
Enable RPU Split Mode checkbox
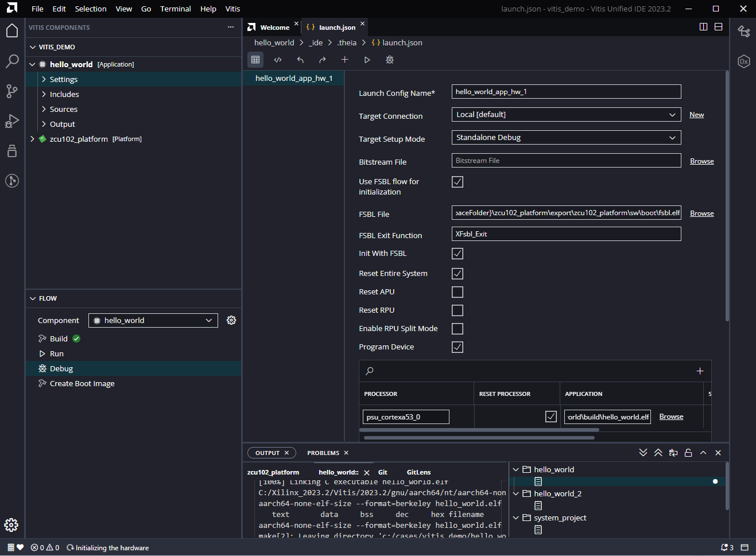click(458, 329)
